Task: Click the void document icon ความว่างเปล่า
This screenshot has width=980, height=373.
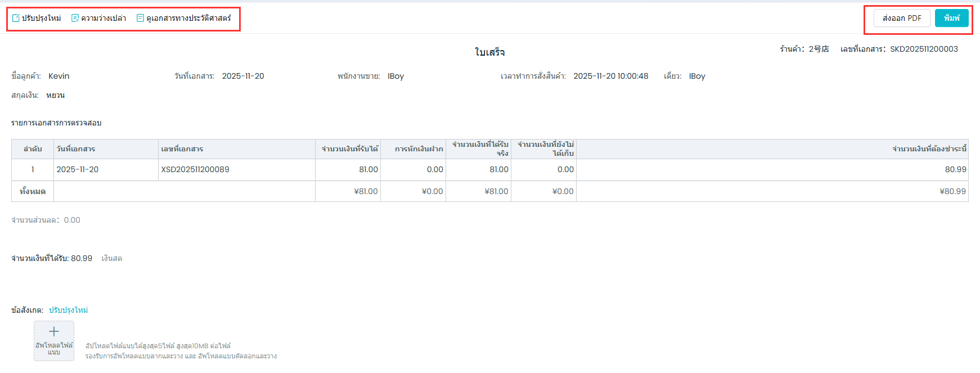Action: click(75, 18)
